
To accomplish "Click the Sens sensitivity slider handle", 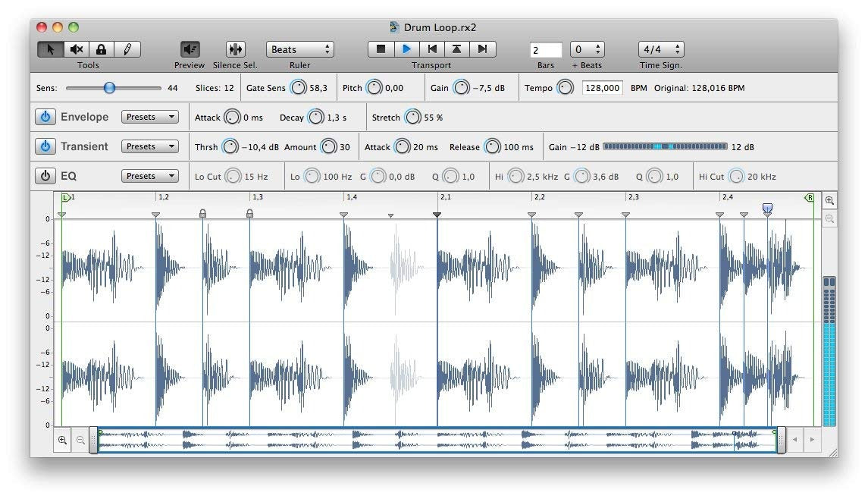I will click(x=110, y=88).
